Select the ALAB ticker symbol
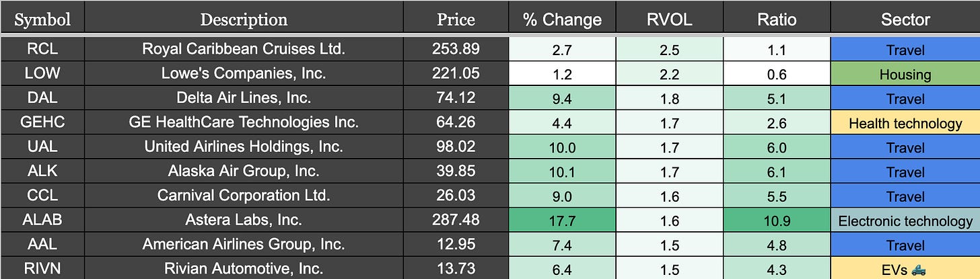The width and height of the screenshot is (980, 279). tap(42, 220)
